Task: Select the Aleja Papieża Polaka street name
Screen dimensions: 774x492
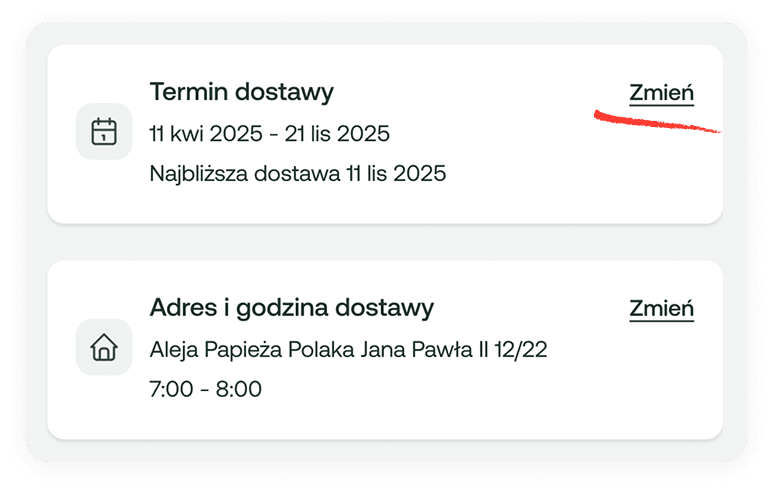Action: point(252,350)
